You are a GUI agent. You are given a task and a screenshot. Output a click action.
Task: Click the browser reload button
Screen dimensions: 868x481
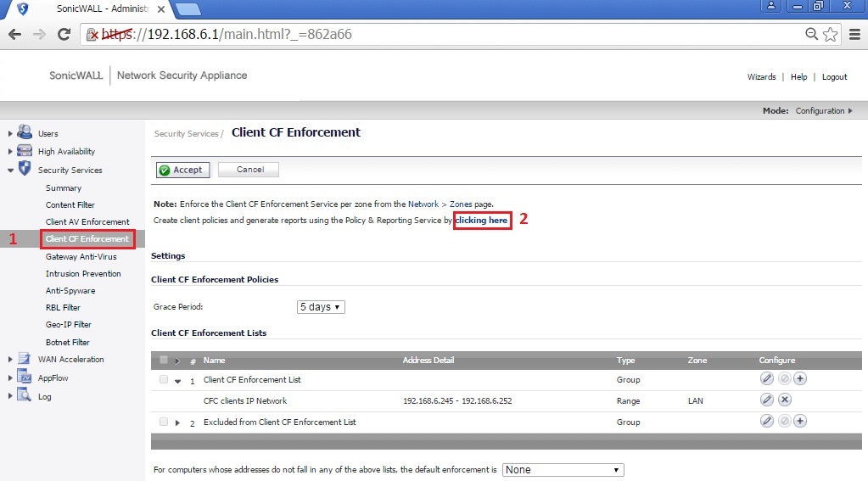tap(64, 35)
